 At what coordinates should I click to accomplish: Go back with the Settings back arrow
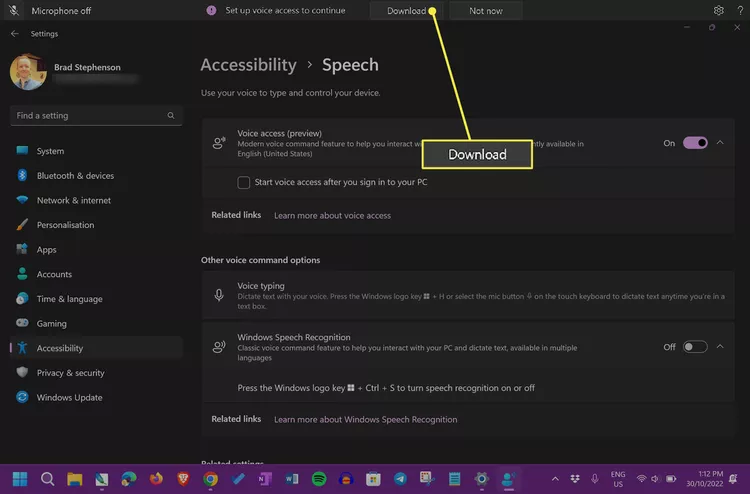(14, 33)
